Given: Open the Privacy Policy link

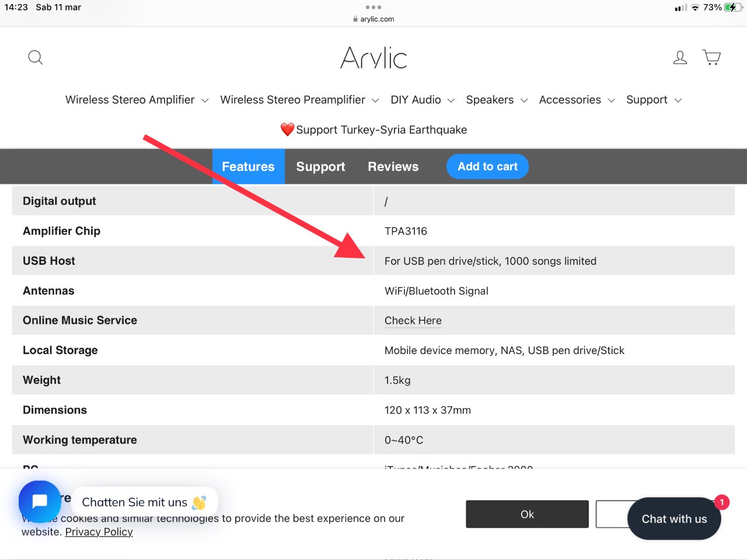Looking at the screenshot, I should click(x=99, y=532).
